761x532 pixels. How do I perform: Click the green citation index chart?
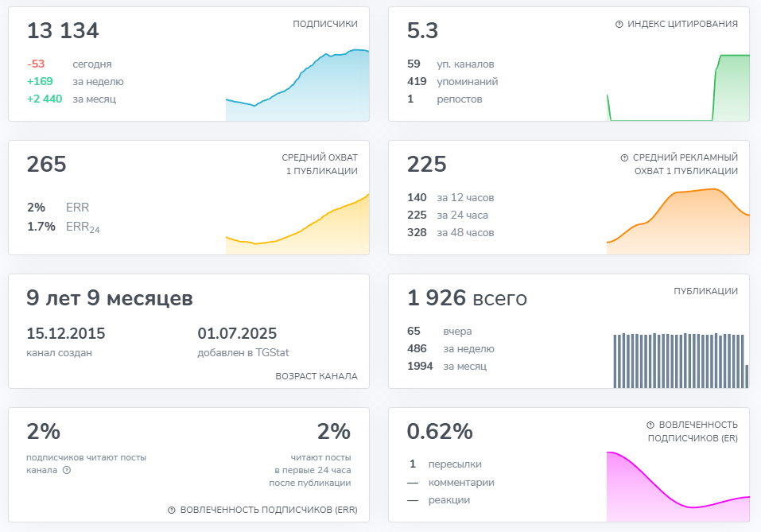678,87
